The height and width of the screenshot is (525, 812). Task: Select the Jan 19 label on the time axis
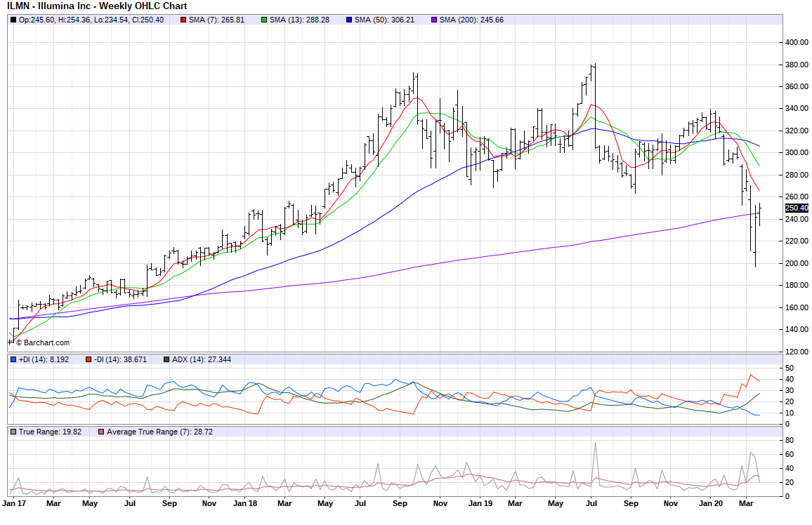coord(480,503)
